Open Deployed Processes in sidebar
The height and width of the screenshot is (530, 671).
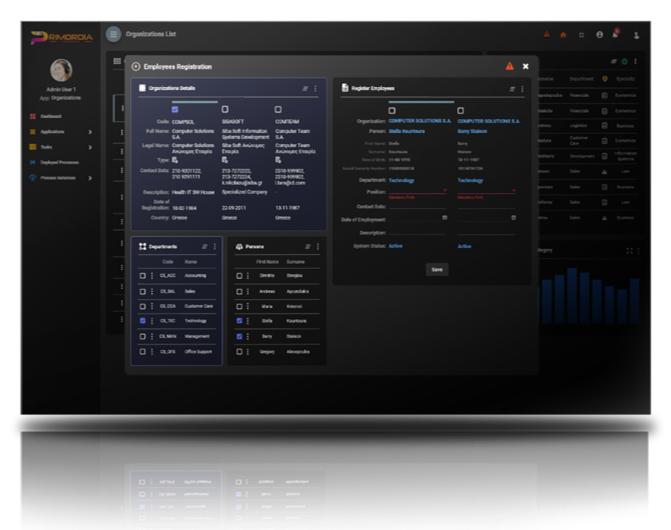(x=58, y=162)
